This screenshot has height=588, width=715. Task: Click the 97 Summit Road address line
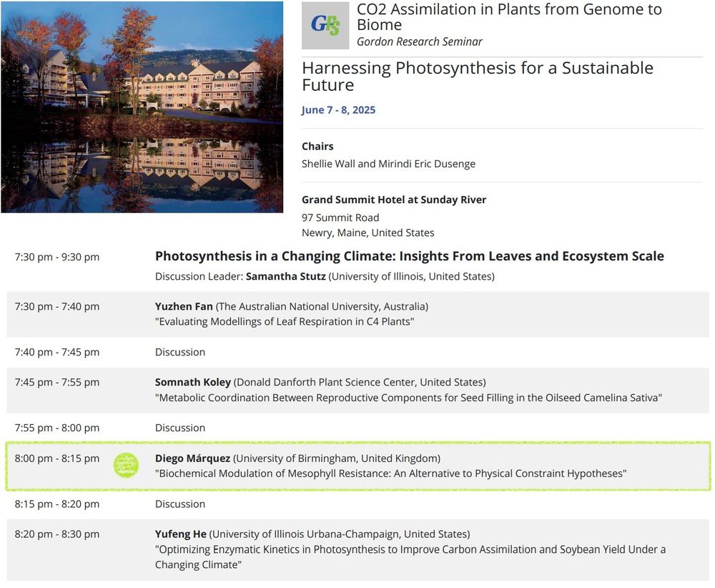(x=340, y=217)
